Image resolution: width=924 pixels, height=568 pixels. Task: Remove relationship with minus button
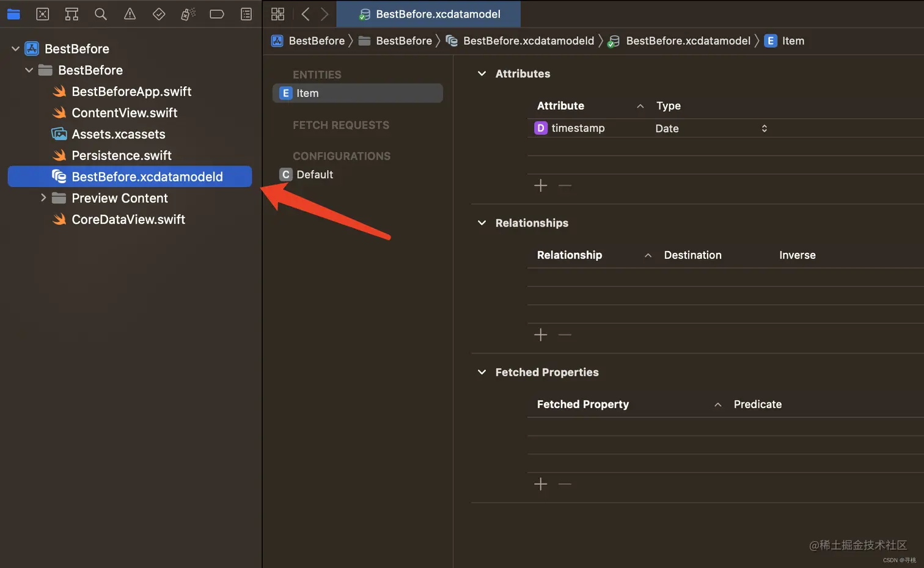coord(565,335)
